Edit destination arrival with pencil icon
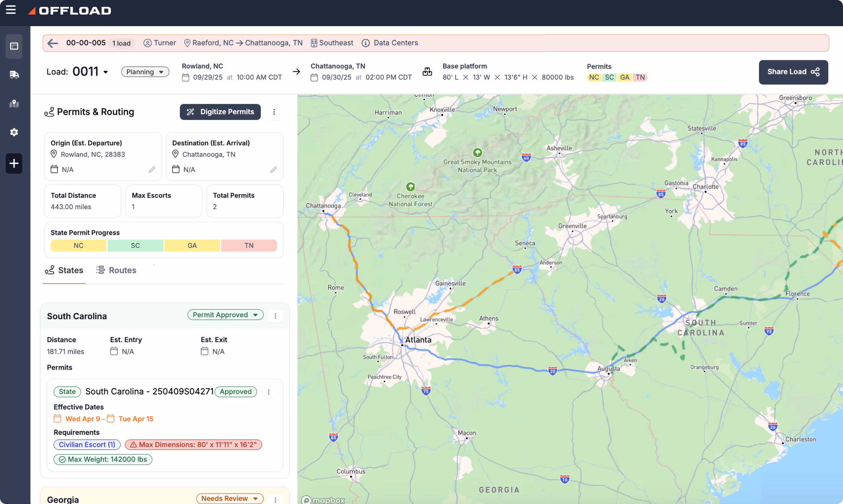The width and height of the screenshot is (843, 504). (274, 169)
